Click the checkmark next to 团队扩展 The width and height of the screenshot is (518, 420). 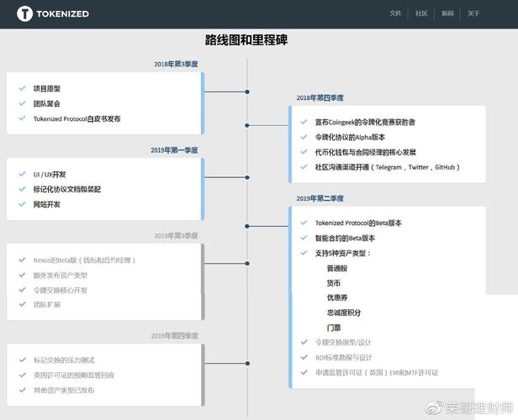[22, 304]
